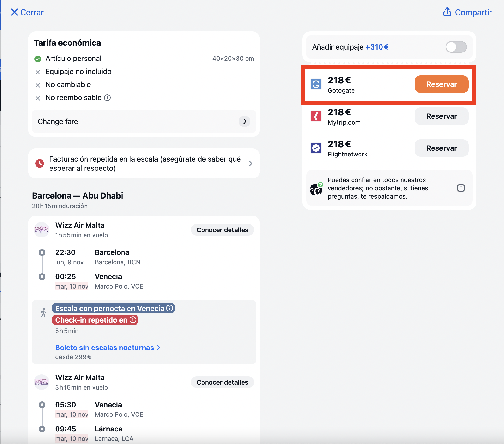Click green check next to Artículo personal

(37, 59)
